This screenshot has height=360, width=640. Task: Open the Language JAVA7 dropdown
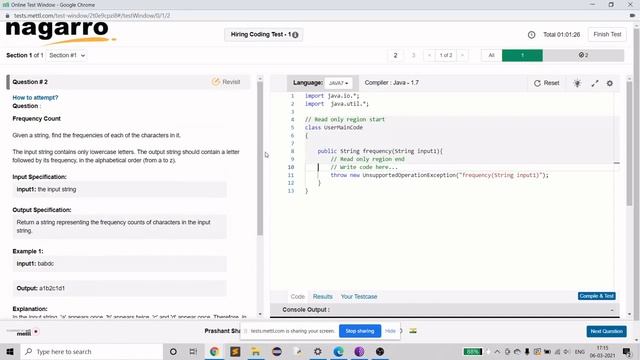(338, 83)
